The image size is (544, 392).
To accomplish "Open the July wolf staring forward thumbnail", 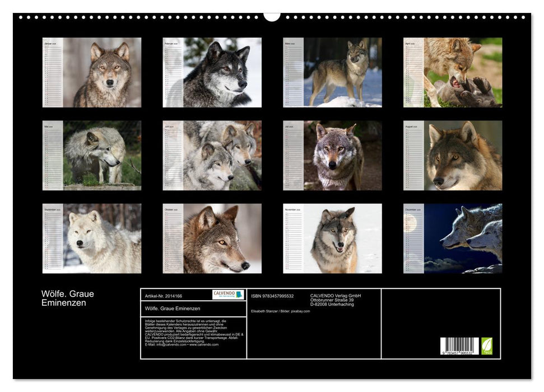I will pyautogui.click(x=332, y=156).
